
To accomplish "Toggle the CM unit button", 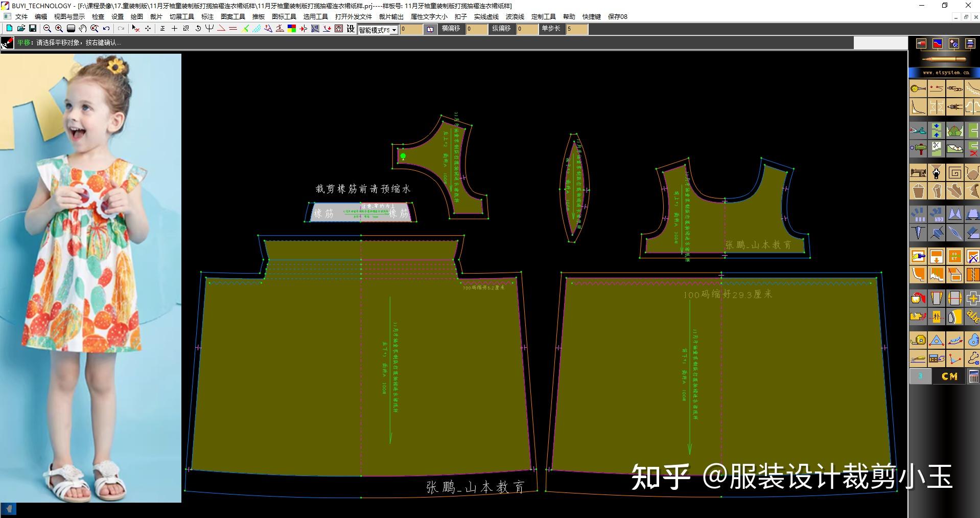I will click(949, 376).
